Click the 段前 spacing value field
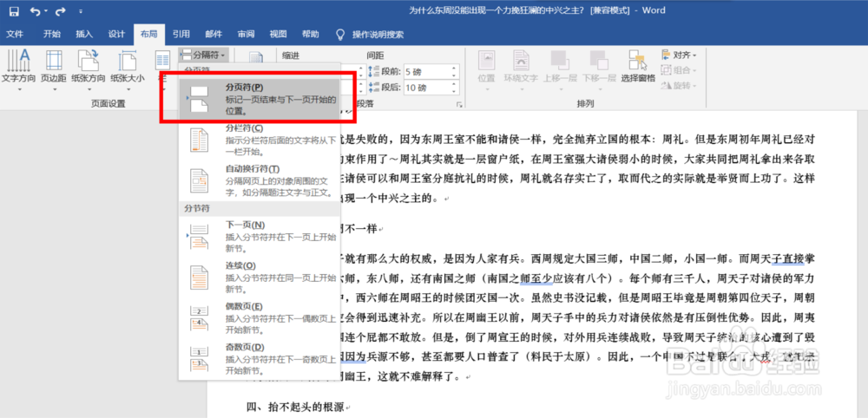The image size is (868, 418). point(426,72)
